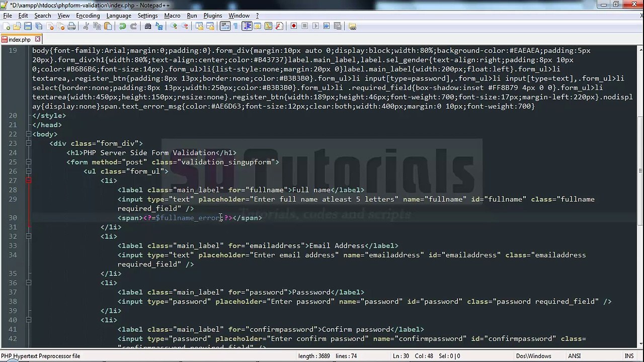
Task: Collapse the body fold at line 22
Action: click(x=29, y=134)
